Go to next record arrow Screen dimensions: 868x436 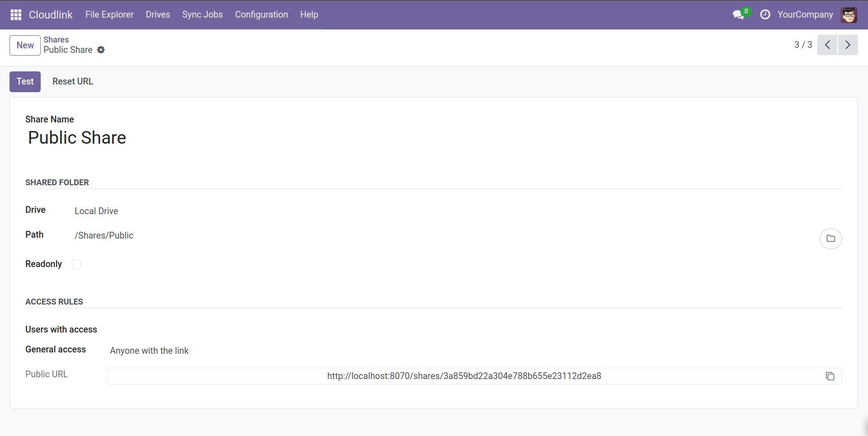coord(848,45)
